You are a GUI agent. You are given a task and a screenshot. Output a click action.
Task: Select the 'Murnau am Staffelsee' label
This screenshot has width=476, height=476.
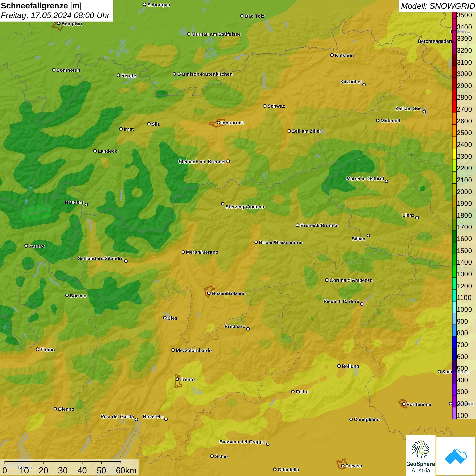click(x=216, y=34)
